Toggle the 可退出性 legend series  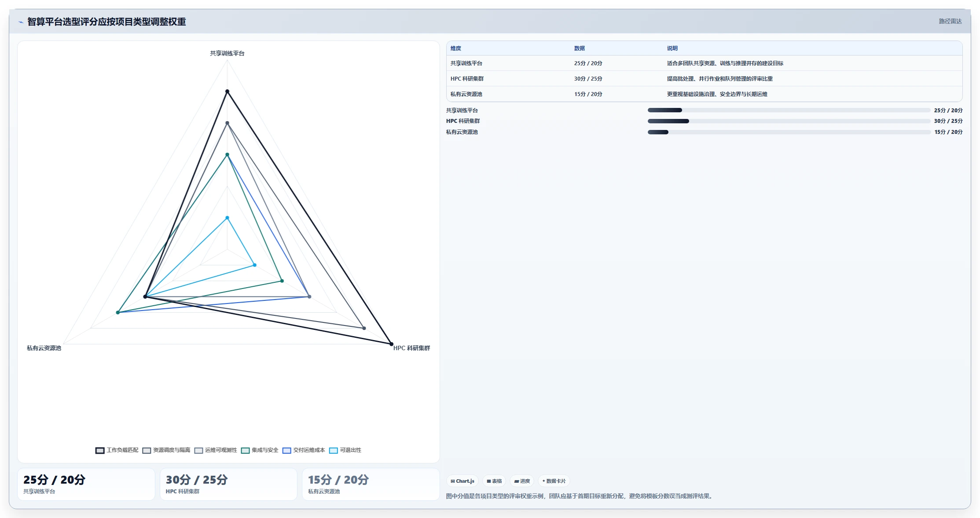point(345,450)
